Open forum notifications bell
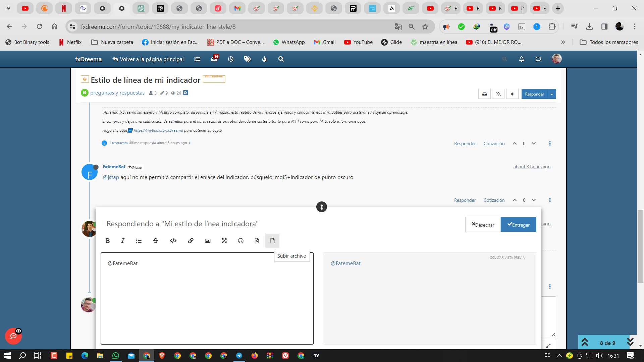The height and width of the screenshot is (362, 644). [522, 59]
